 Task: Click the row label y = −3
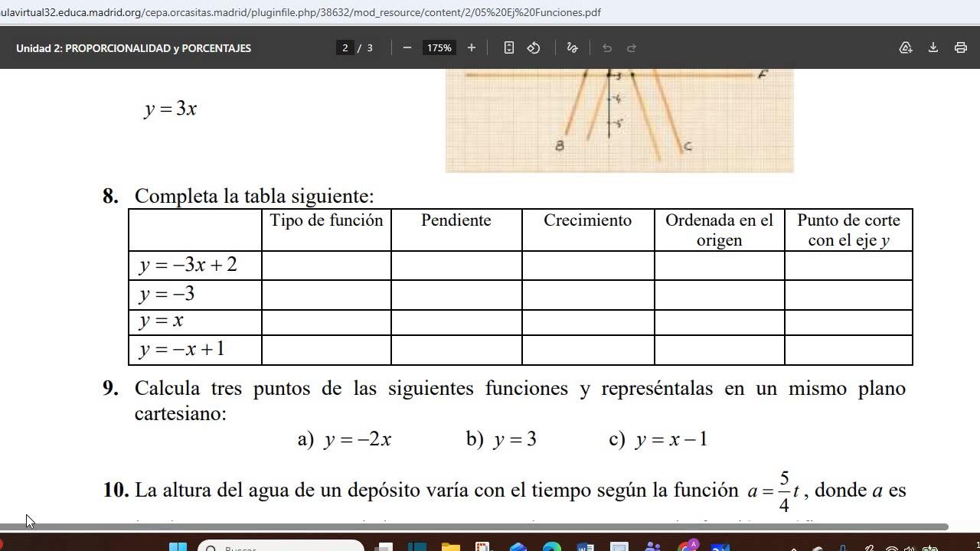(x=167, y=294)
